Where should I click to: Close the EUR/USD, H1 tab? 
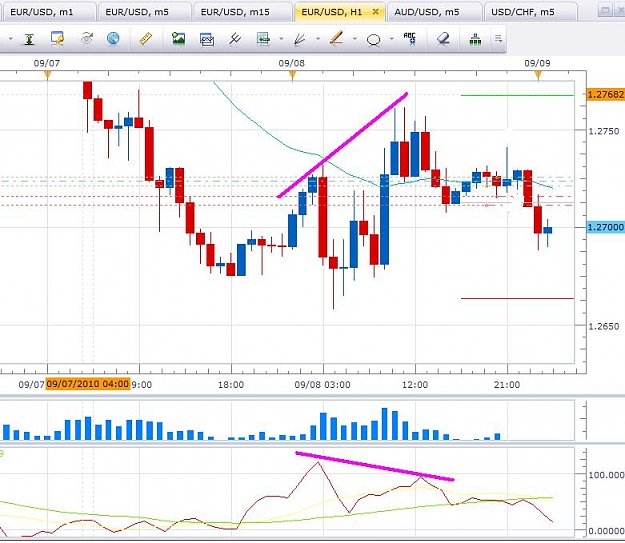[x=375, y=12]
